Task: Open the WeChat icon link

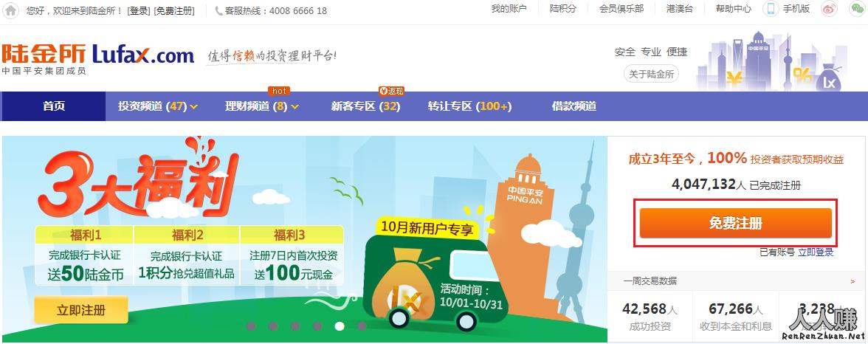Action: pyautogui.click(x=857, y=9)
